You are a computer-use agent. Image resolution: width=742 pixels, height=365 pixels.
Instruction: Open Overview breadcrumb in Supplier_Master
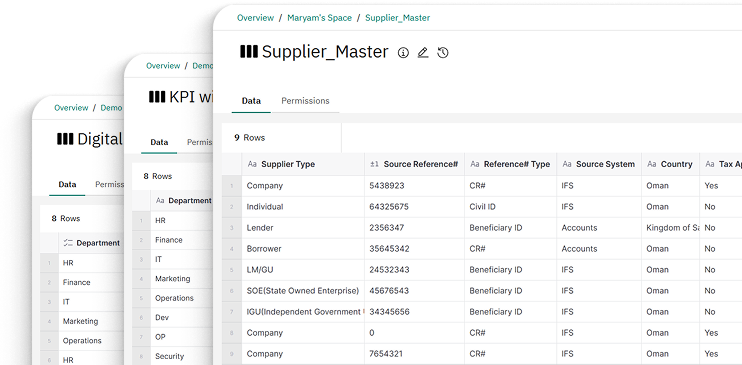click(256, 18)
